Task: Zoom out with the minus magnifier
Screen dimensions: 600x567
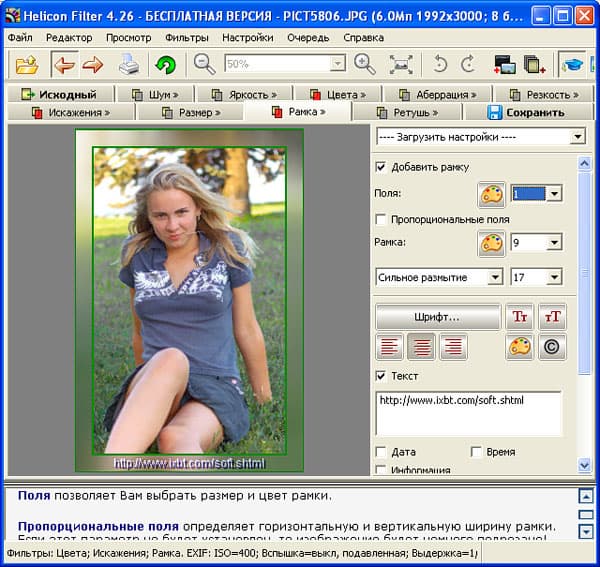Action: 204,64
